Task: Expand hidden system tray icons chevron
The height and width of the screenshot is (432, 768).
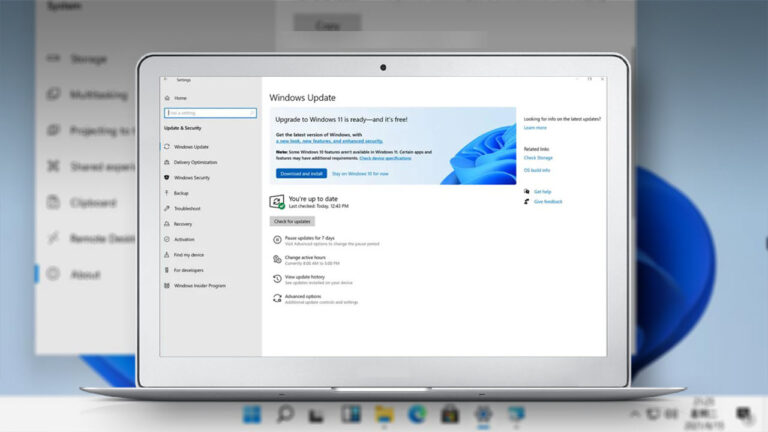Action: click(635, 414)
